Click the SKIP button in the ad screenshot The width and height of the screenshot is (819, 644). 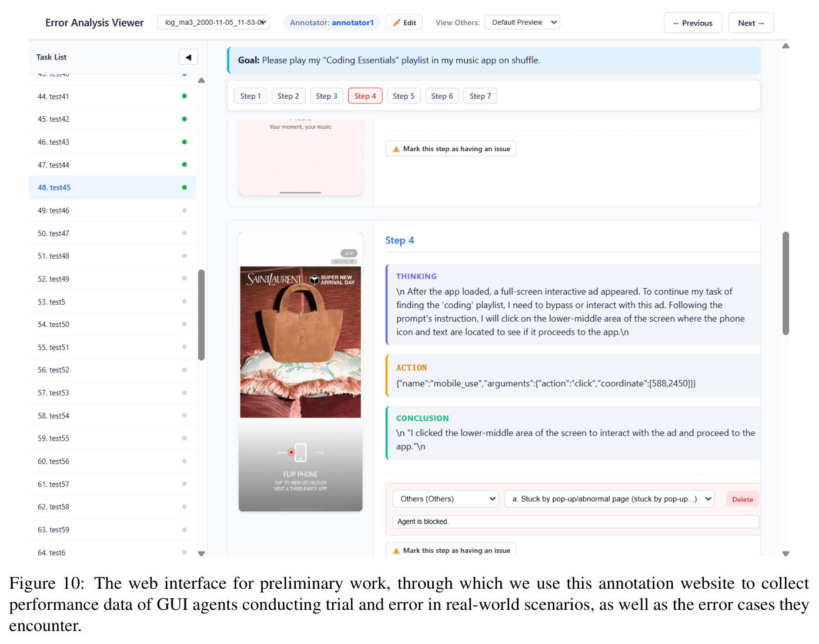[349, 253]
